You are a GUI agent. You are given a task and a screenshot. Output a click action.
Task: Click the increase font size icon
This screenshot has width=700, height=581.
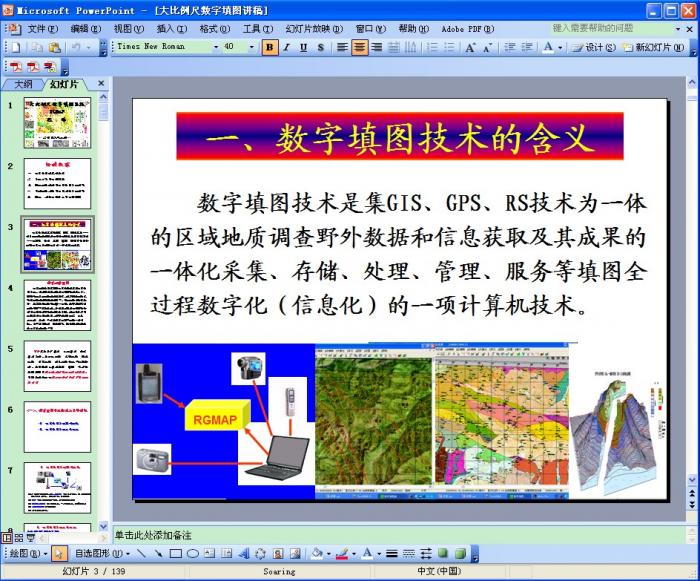click(470, 47)
